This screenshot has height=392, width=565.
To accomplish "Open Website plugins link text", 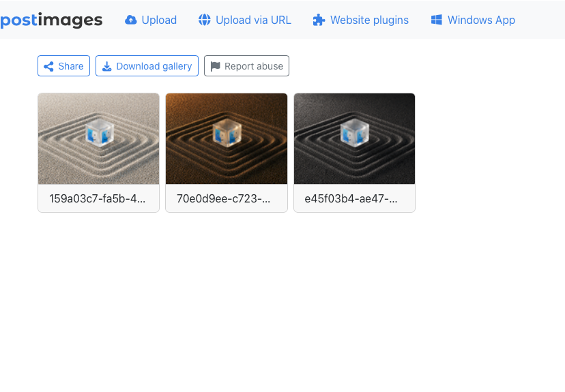I will tap(369, 20).
